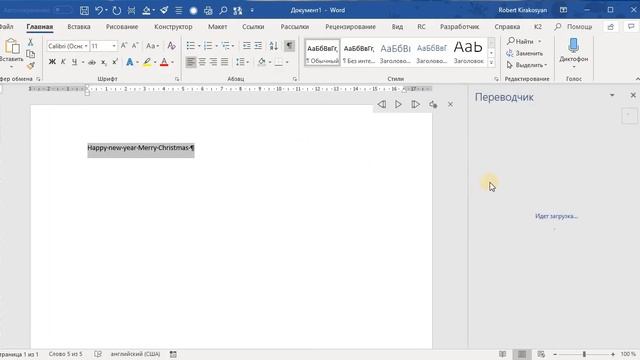Expand change case Aa dropdown
Screen dimensions: 640x360
pos(152,46)
